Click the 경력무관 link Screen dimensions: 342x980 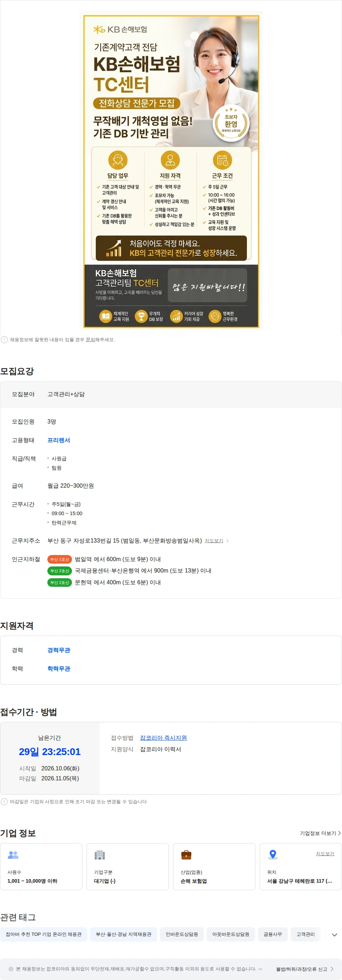[58, 650]
